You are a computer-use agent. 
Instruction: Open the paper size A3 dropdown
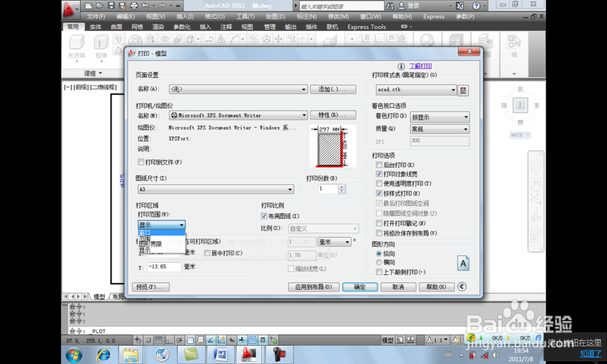[x=215, y=189]
